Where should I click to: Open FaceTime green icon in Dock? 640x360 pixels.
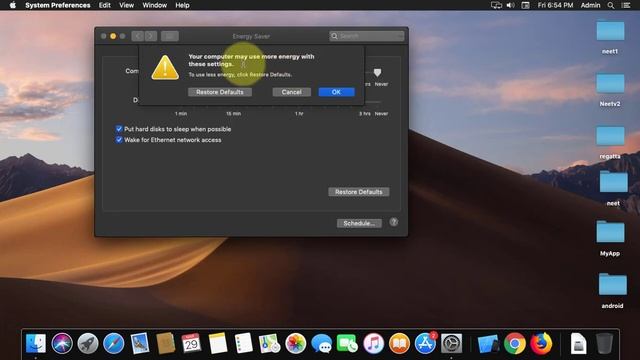coord(347,343)
